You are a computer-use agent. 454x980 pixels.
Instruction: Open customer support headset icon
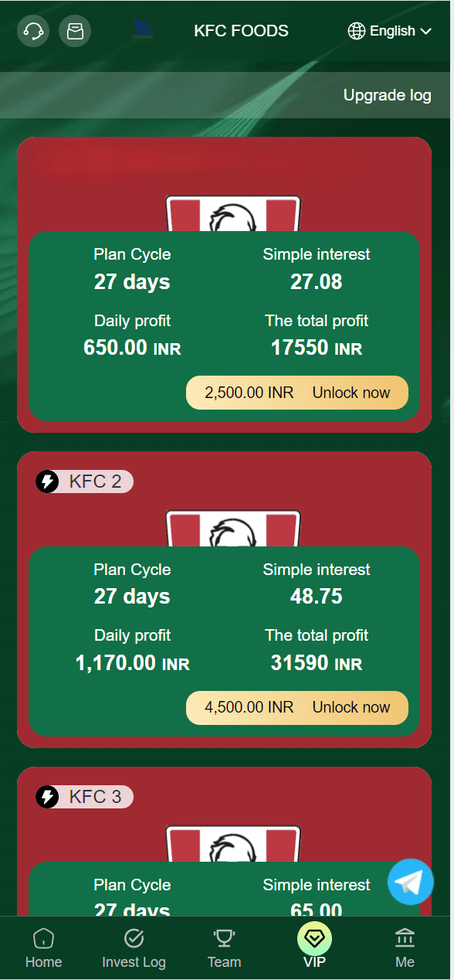click(33, 31)
